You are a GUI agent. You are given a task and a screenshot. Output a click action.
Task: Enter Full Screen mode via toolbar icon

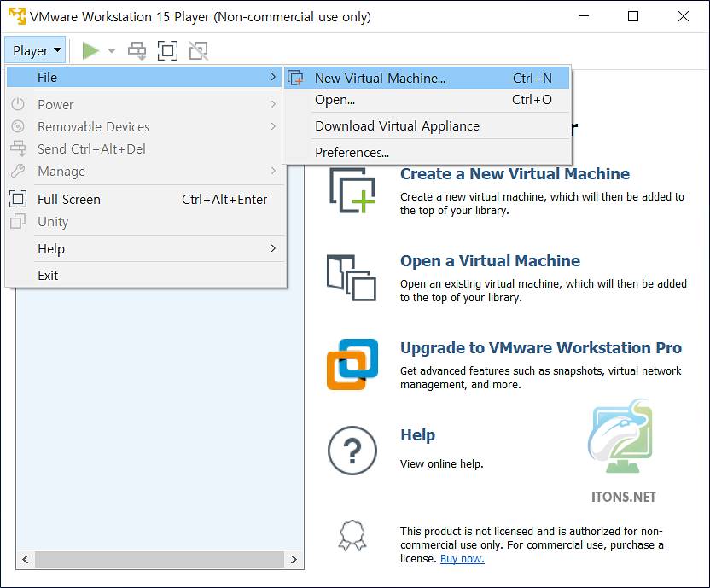point(167,49)
